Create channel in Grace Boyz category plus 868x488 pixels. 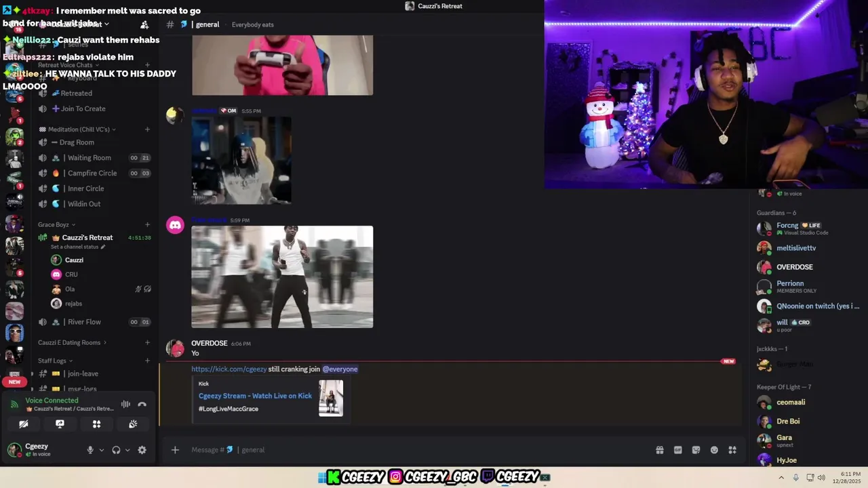pyautogui.click(x=147, y=225)
